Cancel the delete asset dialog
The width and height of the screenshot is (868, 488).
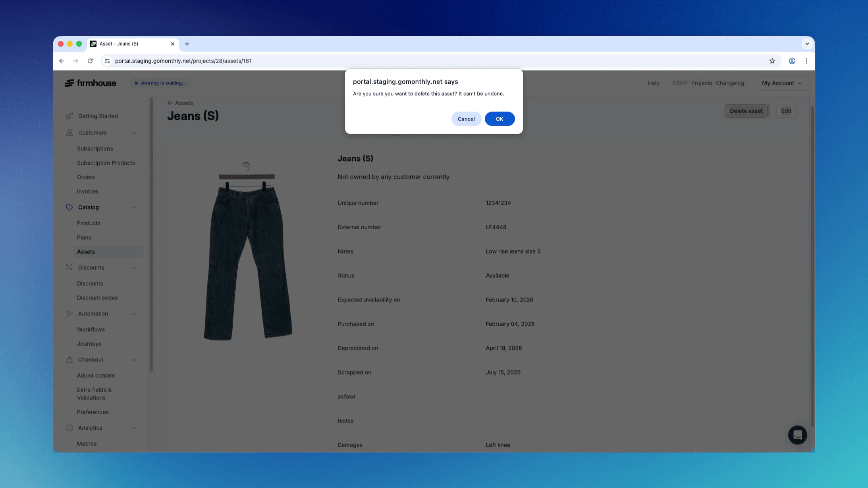[x=466, y=119]
